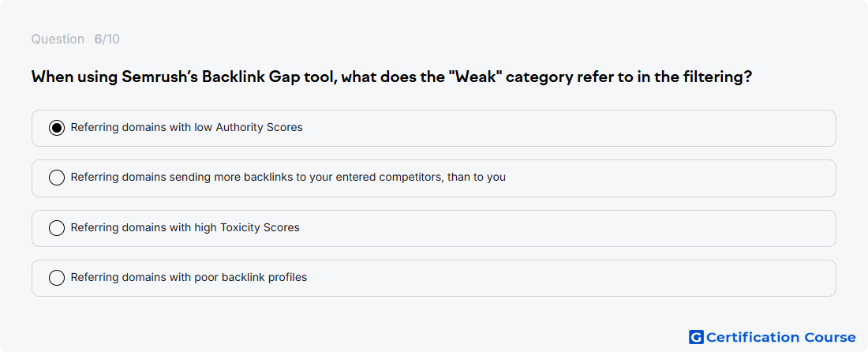The width and height of the screenshot is (868, 352).
Task: Click the 6/10 question counter
Action: 107,39
